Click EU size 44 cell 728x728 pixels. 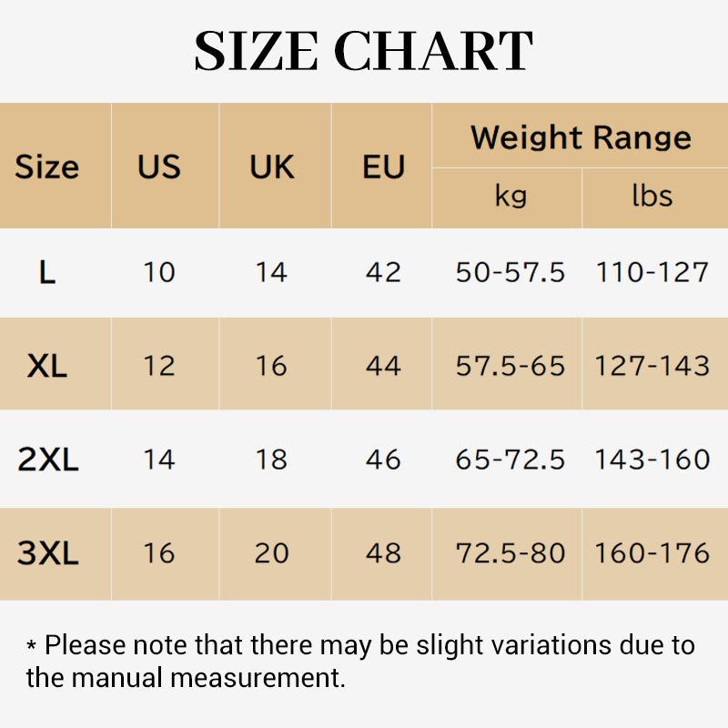tap(383, 366)
